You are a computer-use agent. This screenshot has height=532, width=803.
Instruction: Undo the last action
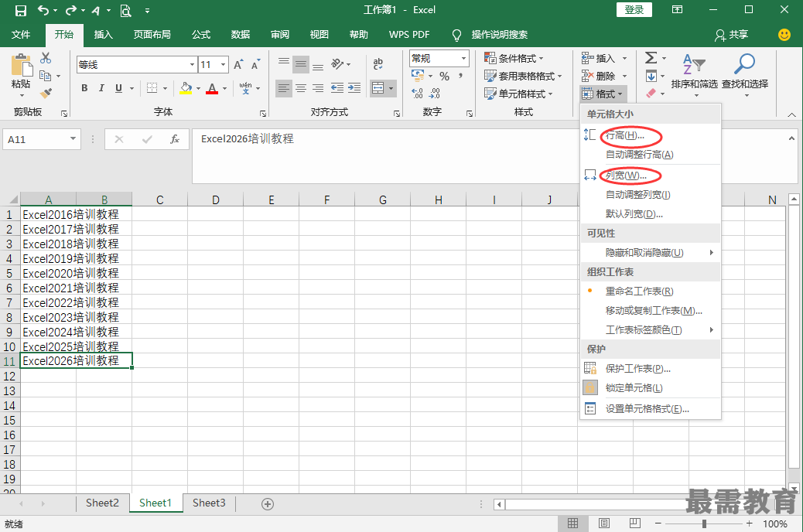[x=43, y=10]
